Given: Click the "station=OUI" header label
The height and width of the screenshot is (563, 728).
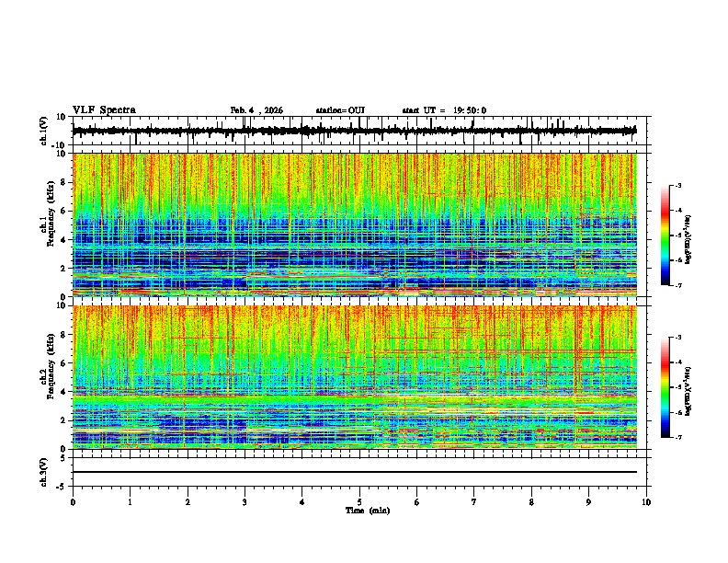Looking at the screenshot, I should click(x=340, y=110).
